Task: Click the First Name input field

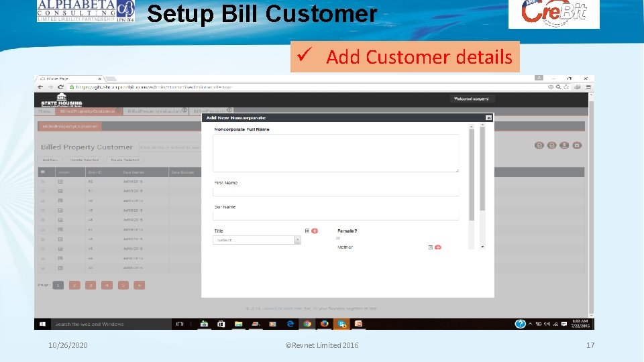Action: coord(335,191)
